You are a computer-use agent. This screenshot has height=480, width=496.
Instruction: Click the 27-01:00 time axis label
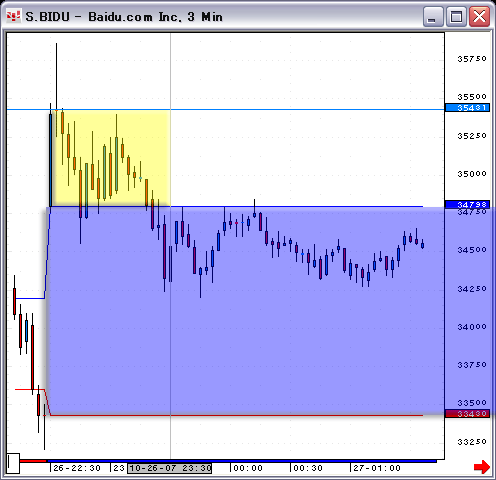coord(377,468)
